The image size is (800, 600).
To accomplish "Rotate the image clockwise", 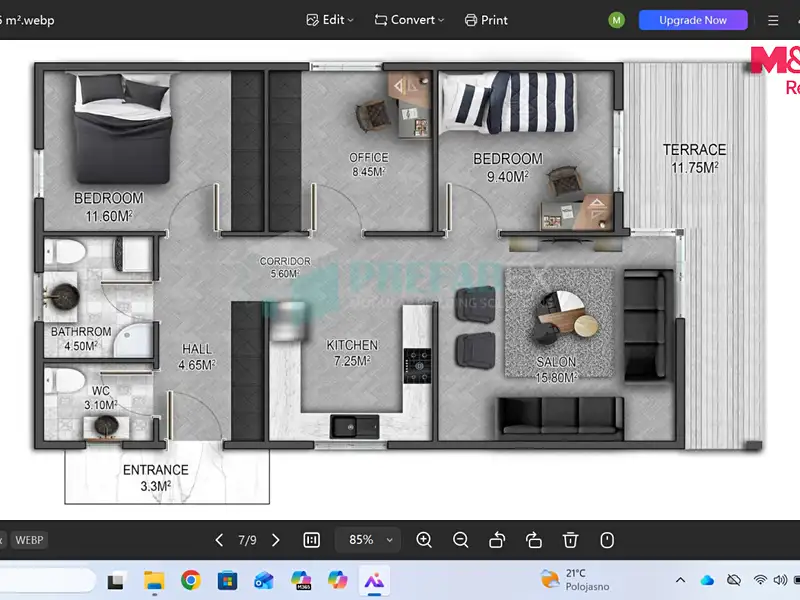I will 534,540.
